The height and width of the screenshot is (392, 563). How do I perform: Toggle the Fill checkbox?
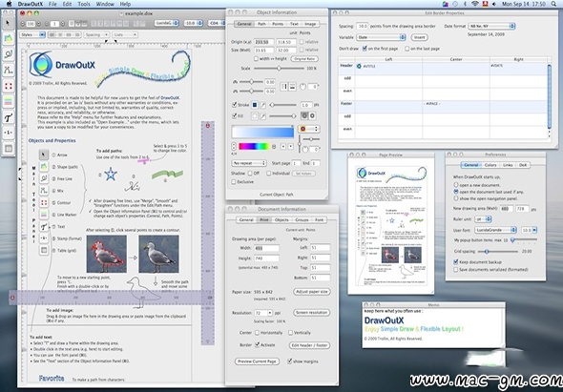point(235,116)
